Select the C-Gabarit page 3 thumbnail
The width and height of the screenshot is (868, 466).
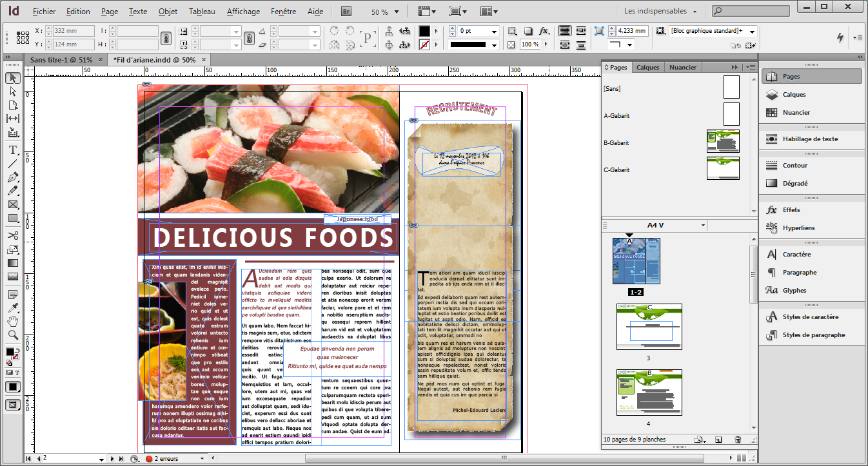point(649,326)
